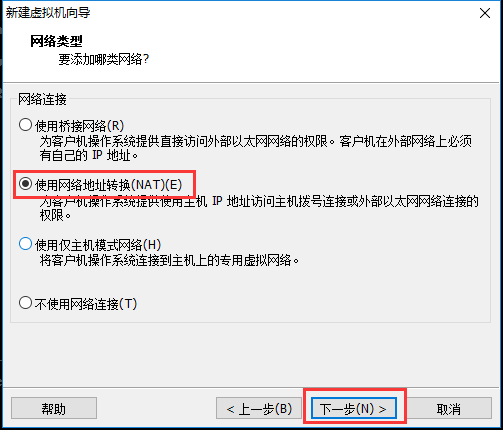Click the NAT description mentioning 主机拨号连接
Screen dimensions: 503x430
(259, 208)
